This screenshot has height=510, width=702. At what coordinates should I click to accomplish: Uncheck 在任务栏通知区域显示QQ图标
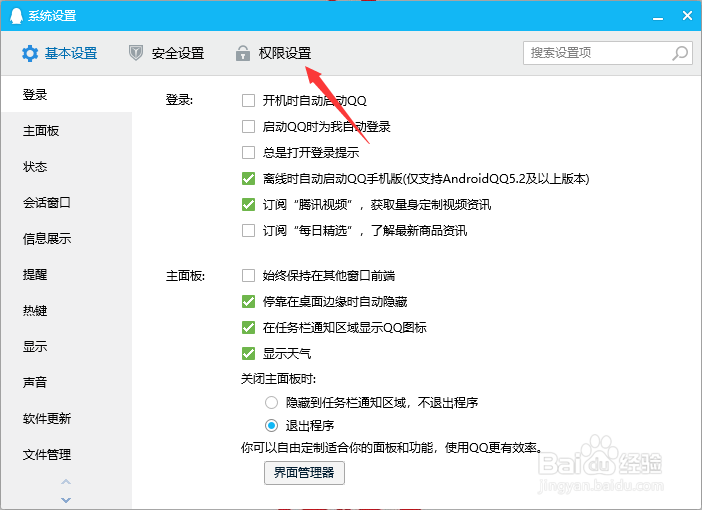pyautogui.click(x=248, y=327)
